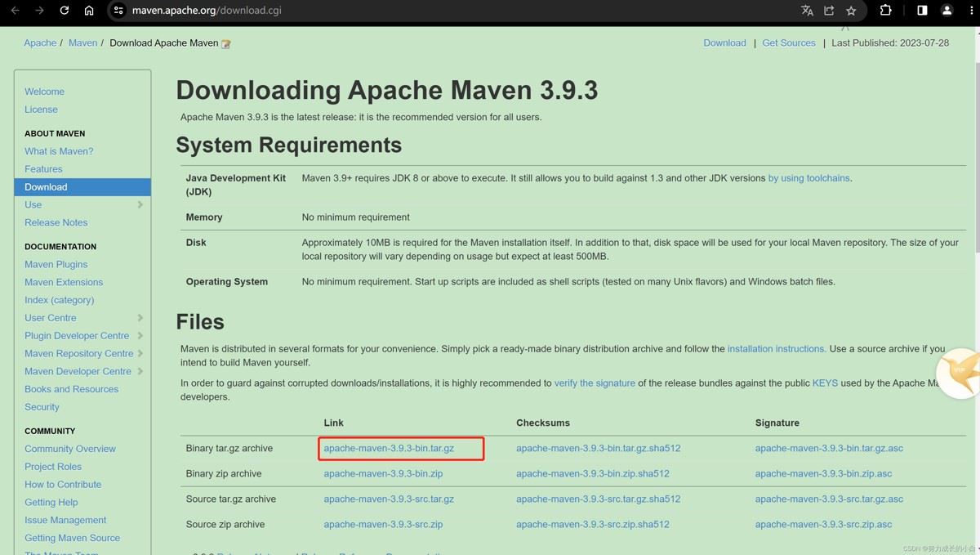Open the browser profile avatar

(x=947, y=11)
